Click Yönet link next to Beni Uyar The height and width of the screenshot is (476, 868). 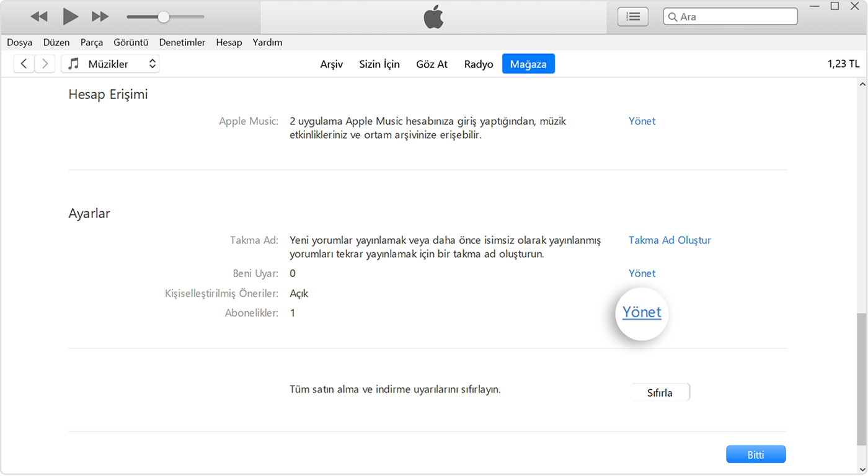tap(642, 273)
